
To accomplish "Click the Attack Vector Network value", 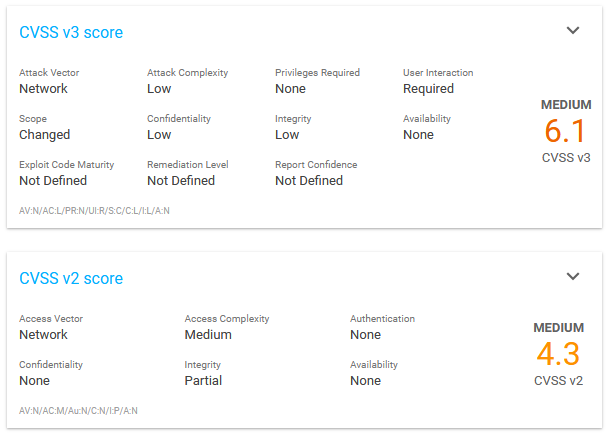I will (x=44, y=89).
